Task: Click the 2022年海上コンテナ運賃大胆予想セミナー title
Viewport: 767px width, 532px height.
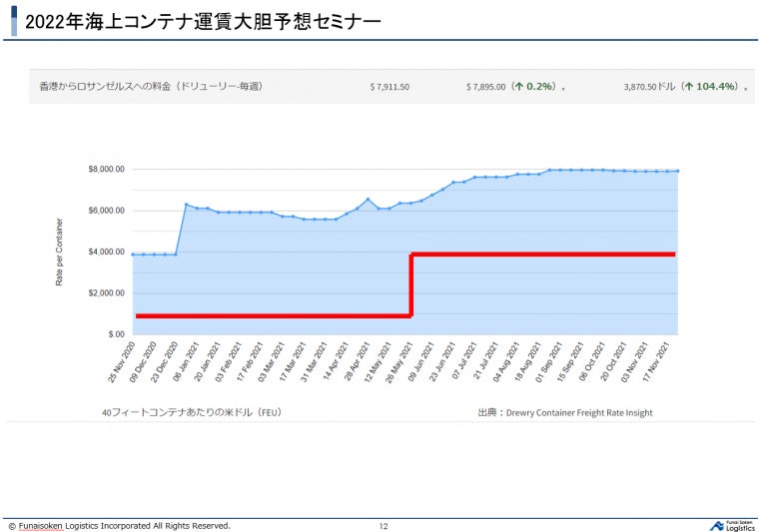Action: point(203,22)
